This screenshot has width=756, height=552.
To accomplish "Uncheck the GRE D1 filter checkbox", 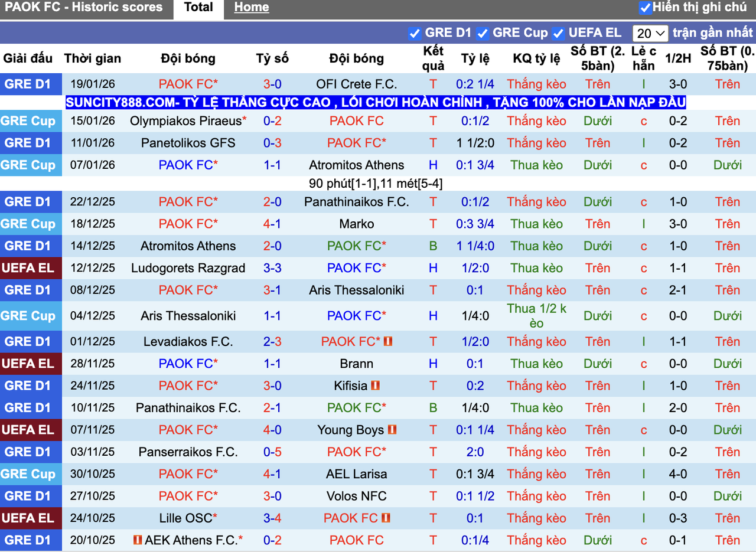I will [x=415, y=33].
